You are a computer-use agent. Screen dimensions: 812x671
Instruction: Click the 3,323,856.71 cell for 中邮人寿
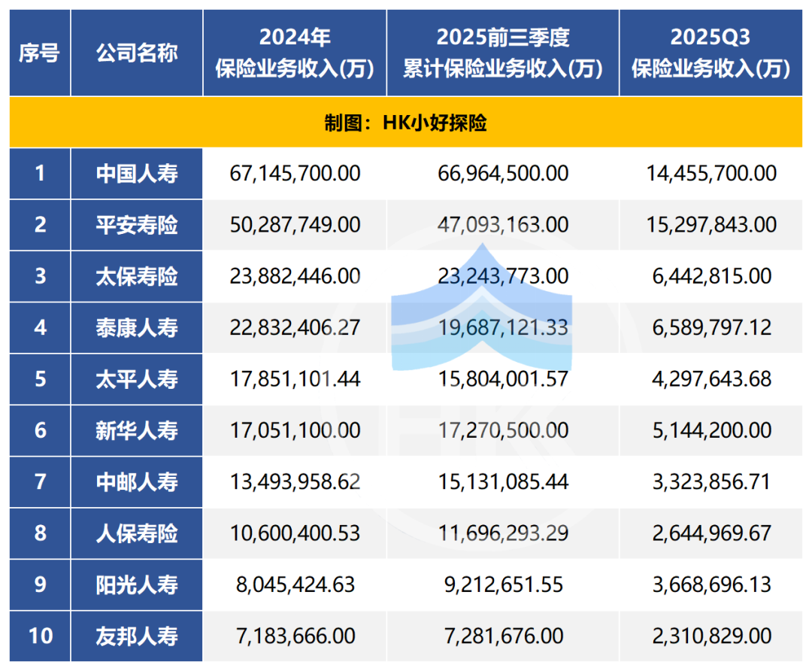coord(710,481)
